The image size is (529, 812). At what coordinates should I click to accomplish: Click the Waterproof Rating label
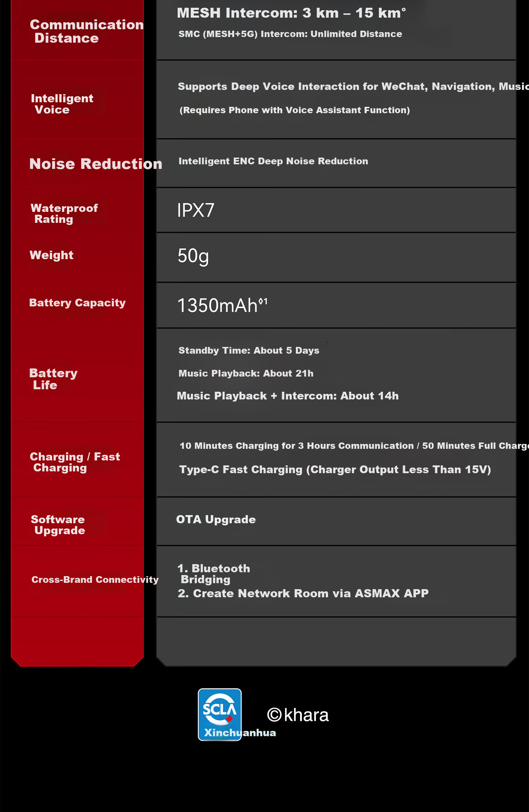[x=64, y=214]
